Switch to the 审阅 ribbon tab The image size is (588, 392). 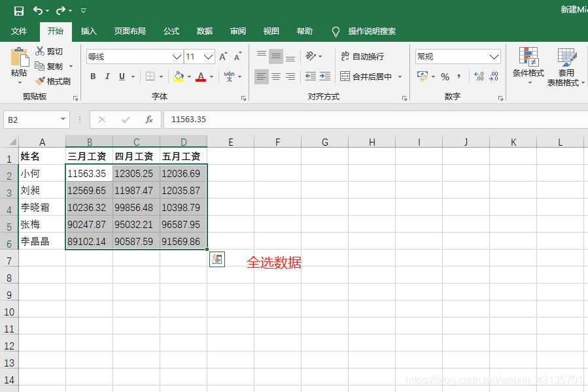pyautogui.click(x=238, y=31)
